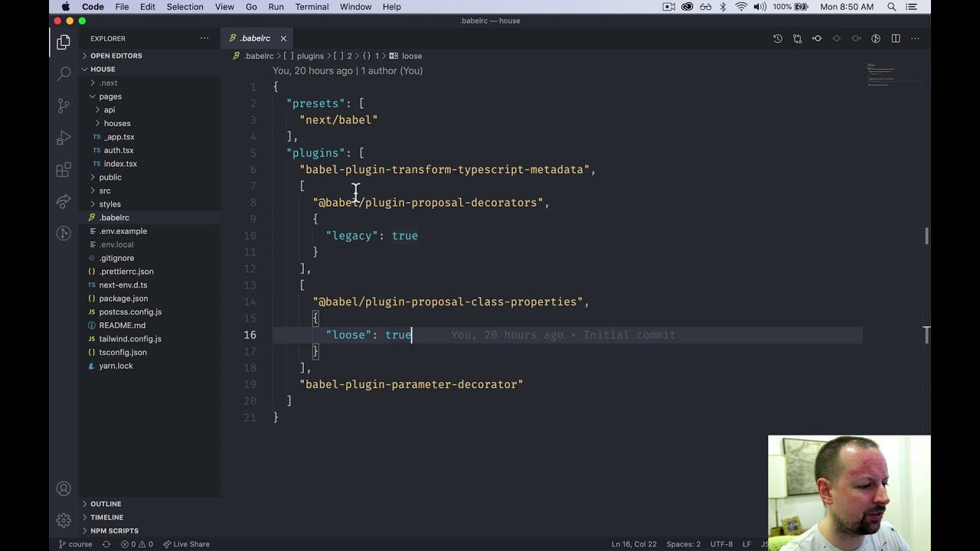Image resolution: width=980 pixels, height=551 pixels.
Task: Expand the Timeline panel
Action: pos(106,517)
